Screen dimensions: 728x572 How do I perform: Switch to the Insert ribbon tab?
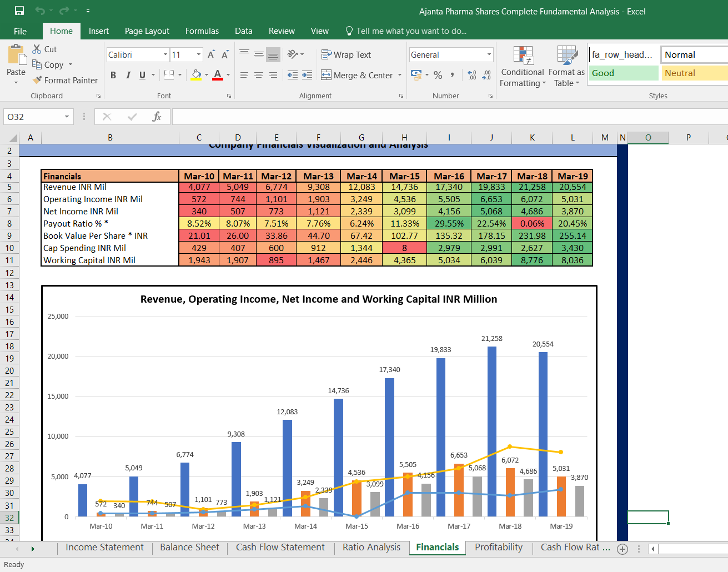click(x=99, y=31)
